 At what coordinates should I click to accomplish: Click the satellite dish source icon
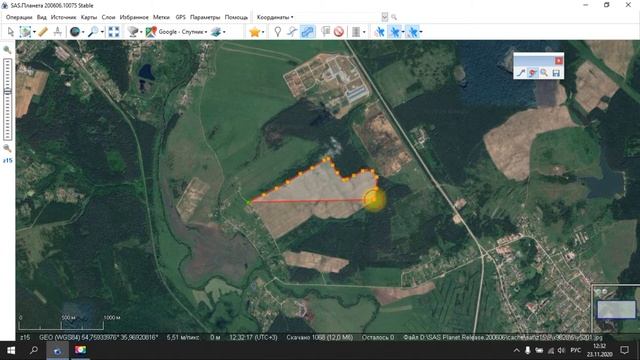(x=133, y=31)
